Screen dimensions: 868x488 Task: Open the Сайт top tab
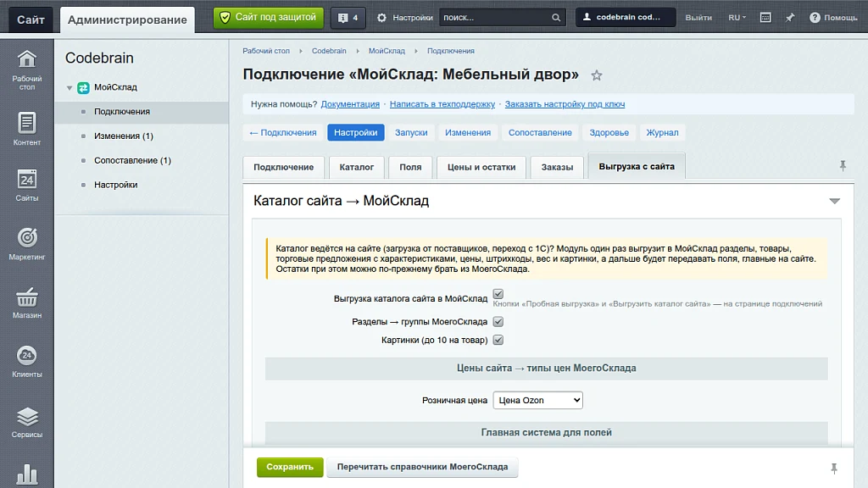[31, 20]
